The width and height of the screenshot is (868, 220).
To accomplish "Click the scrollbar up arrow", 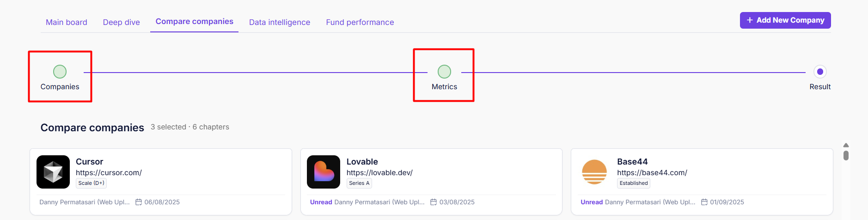I will pos(846,145).
